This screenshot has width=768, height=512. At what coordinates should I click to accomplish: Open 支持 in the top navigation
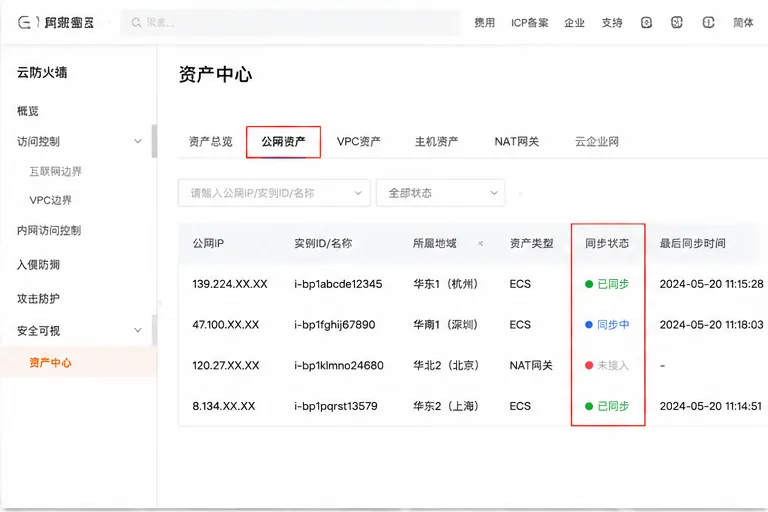(612, 23)
